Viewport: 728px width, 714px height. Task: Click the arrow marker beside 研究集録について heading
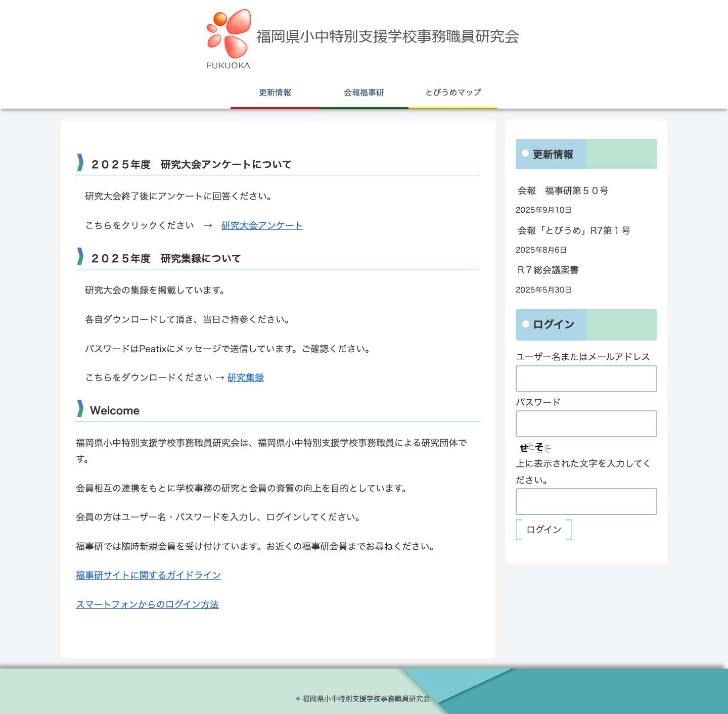coord(80,258)
